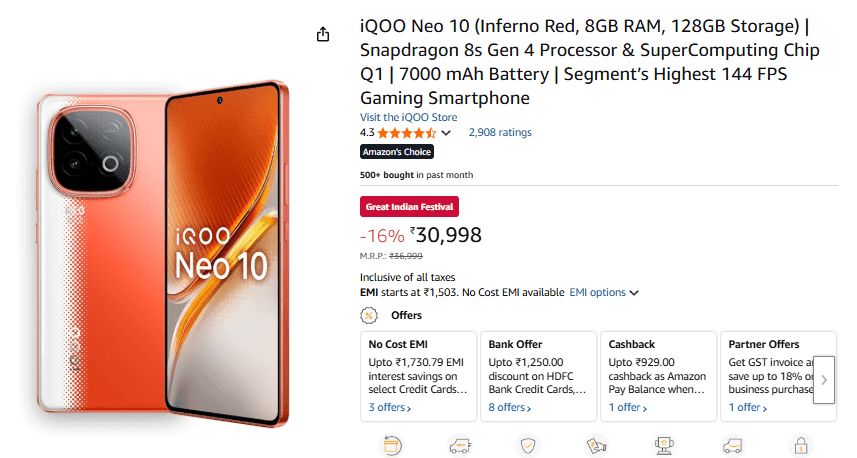Click the secure transaction lock icon
The image size is (857, 458).
tap(800, 445)
